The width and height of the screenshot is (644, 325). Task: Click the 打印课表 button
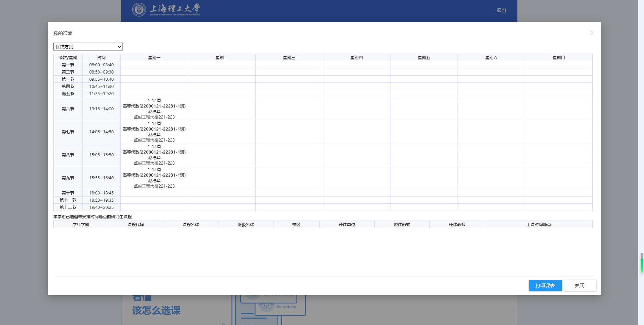[x=545, y=285]
